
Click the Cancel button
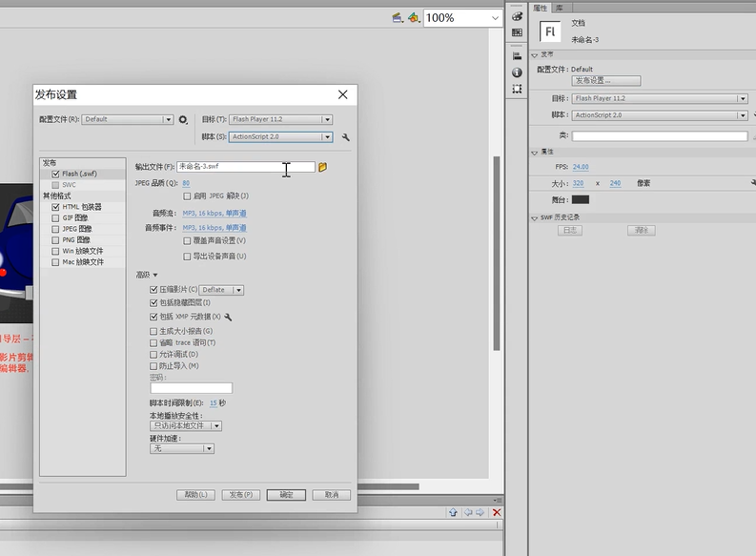point(331,495)
